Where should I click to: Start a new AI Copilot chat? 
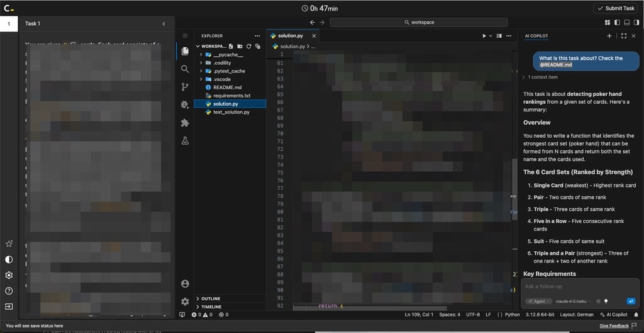pos(609,36)
